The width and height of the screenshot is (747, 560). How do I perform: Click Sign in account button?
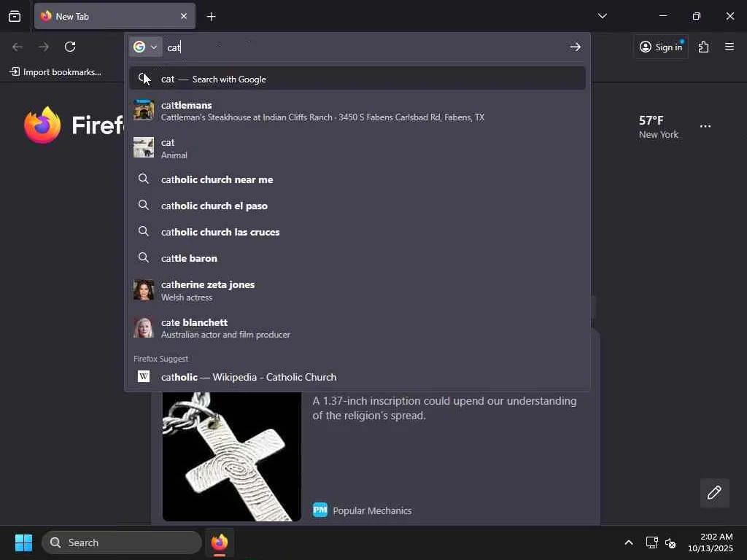[661, 47]
